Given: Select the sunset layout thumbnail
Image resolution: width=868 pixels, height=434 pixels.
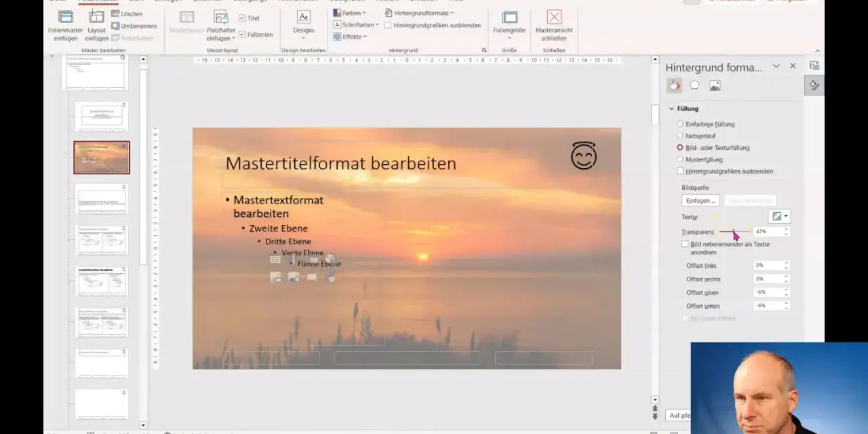Looking at the screenshot, I should point(102,157).
